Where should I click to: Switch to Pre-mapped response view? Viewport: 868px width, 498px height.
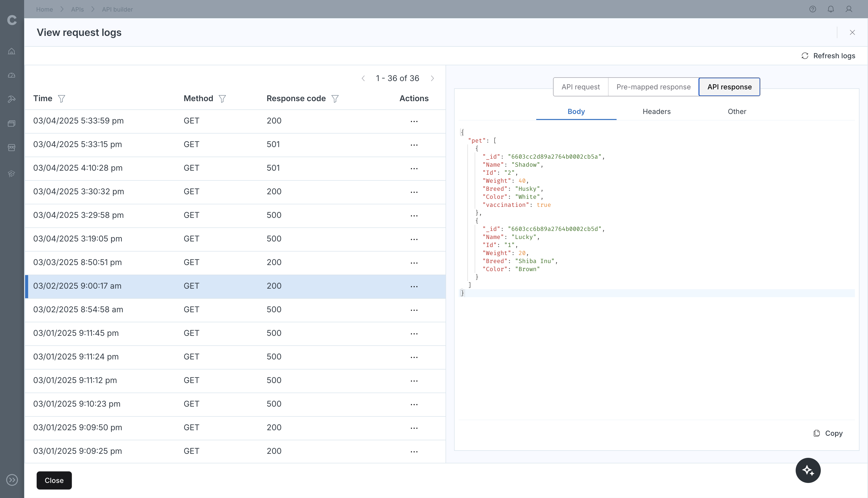[654, 87]
